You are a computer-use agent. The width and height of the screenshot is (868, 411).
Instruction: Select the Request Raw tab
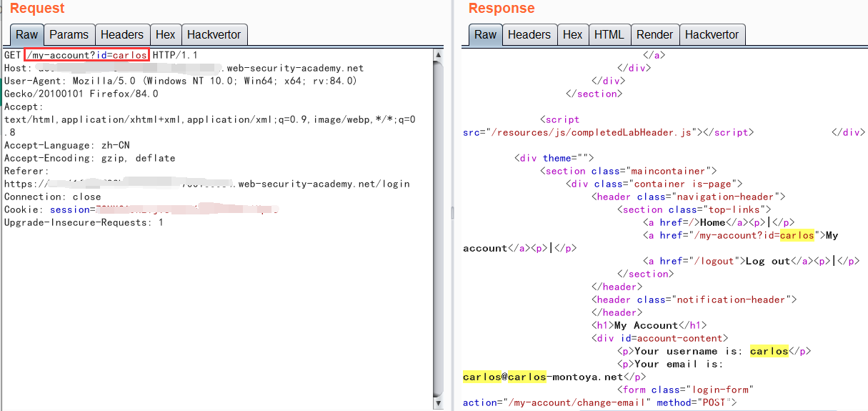(x=27, y=34)
